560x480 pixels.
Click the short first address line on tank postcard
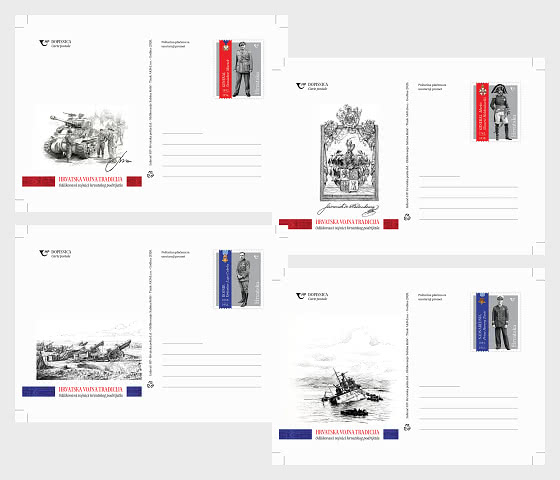click(182, 133)
